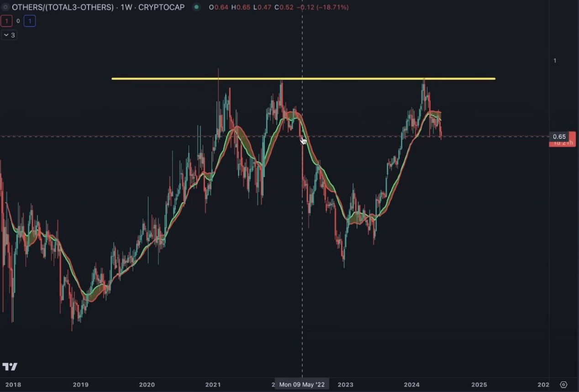Image resolution: width=579 pixels, height=392 pixels.
Task: Click the red countdown price label on axis
Action: 562,143
